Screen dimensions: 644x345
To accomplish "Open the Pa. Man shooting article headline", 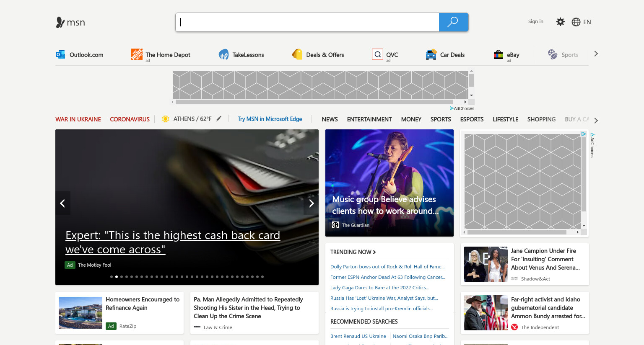I will coord(248,308).
